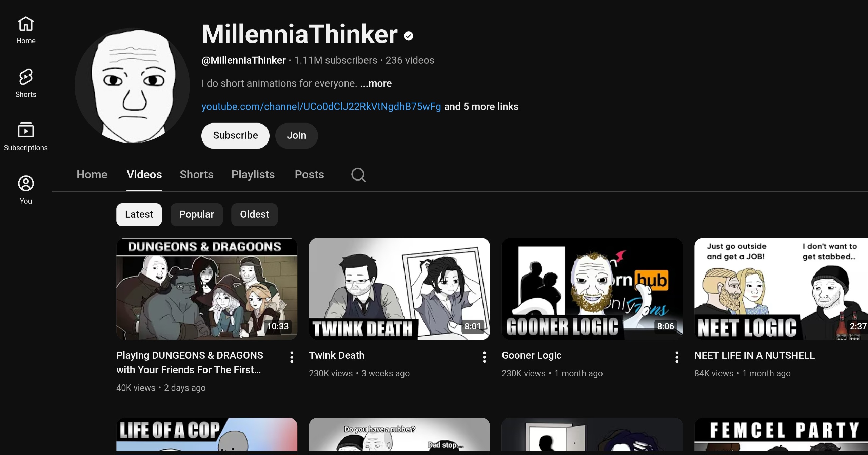Open the youtube.com/channel link
Viewport: 868px width, 455px height.
tap(321, 107)
